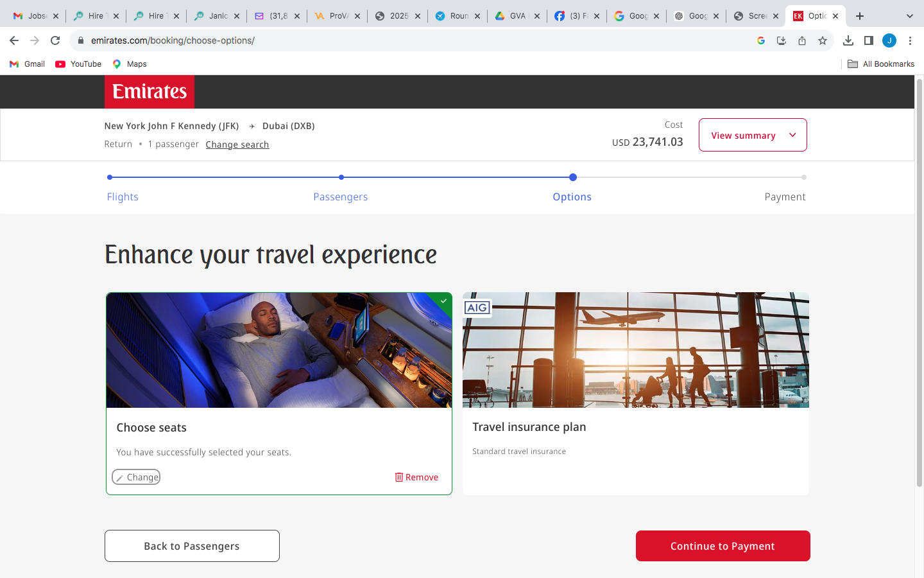Click Back to Passengers button
924x578 pixels.
coord(192,546)
